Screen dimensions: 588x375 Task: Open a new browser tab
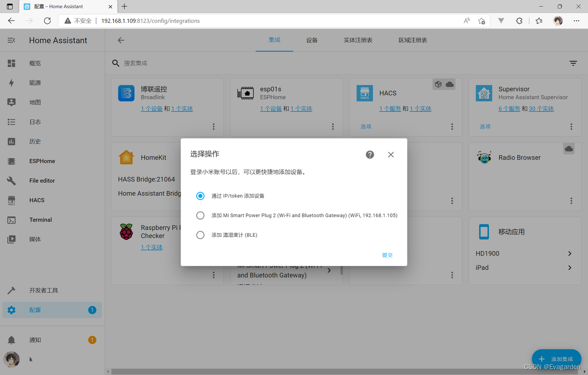(124, 6)
